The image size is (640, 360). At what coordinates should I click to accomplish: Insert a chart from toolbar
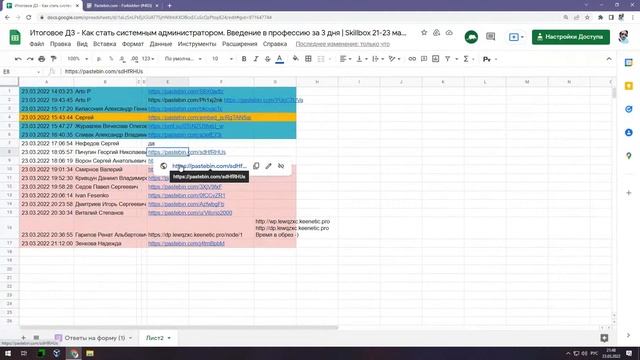pos(436,59)
